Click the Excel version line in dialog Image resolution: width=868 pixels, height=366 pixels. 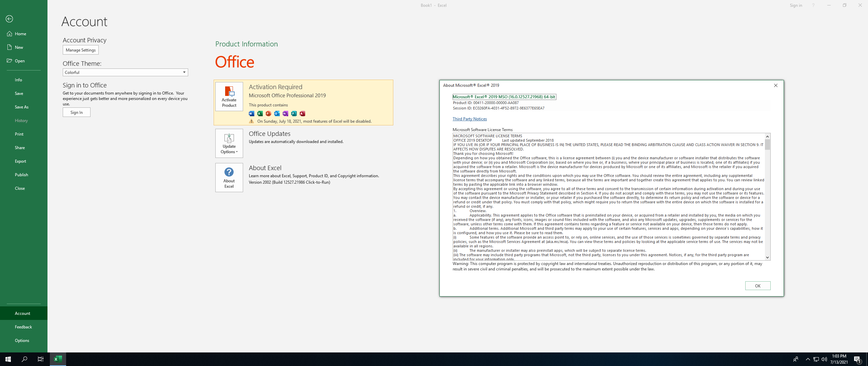(504, 97)
